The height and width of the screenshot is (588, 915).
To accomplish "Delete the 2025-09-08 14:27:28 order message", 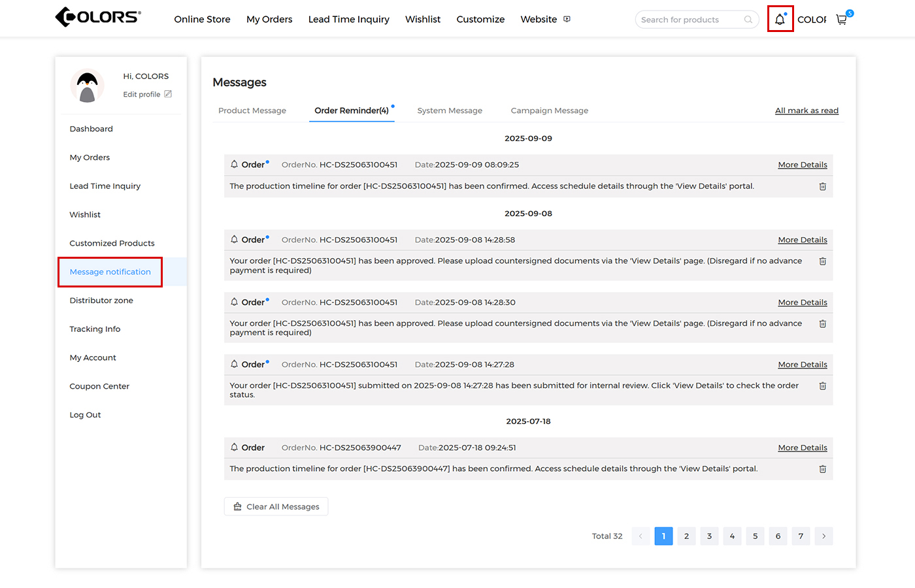I will pyautogui.click(x=822, y=386).
